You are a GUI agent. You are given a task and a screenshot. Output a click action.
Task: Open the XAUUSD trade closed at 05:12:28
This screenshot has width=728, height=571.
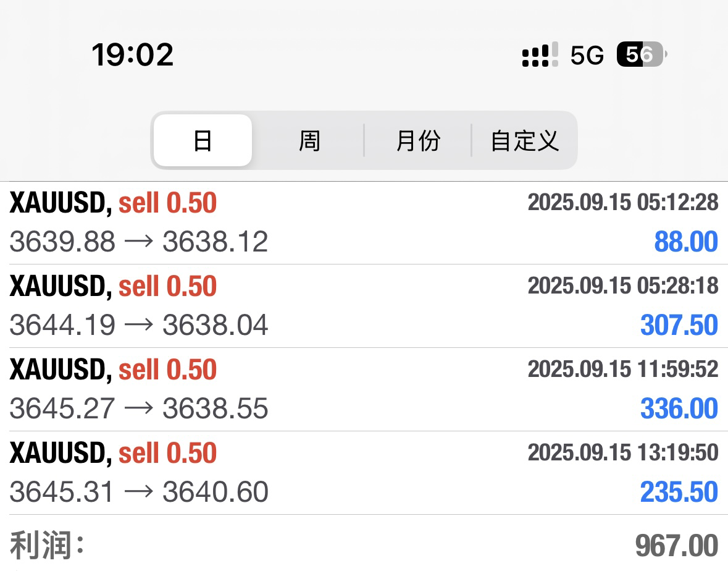[364, 223]
